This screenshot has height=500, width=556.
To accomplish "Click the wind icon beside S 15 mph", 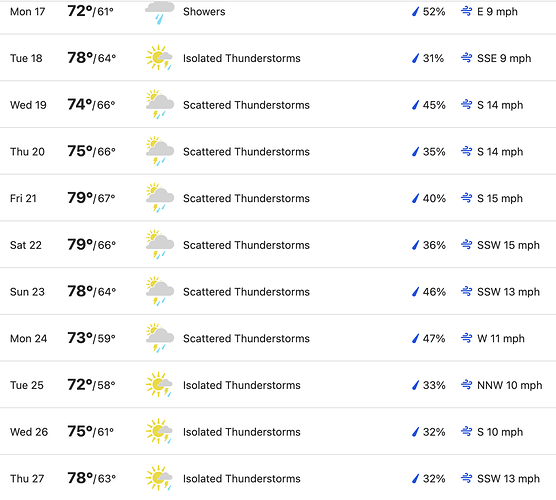I will click(466, 198).
